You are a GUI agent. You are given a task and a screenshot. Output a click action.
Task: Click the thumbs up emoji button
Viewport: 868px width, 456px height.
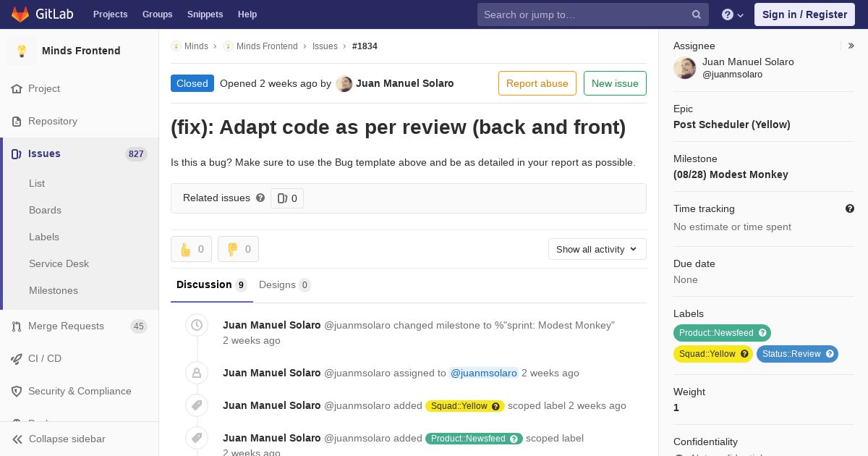191,249
